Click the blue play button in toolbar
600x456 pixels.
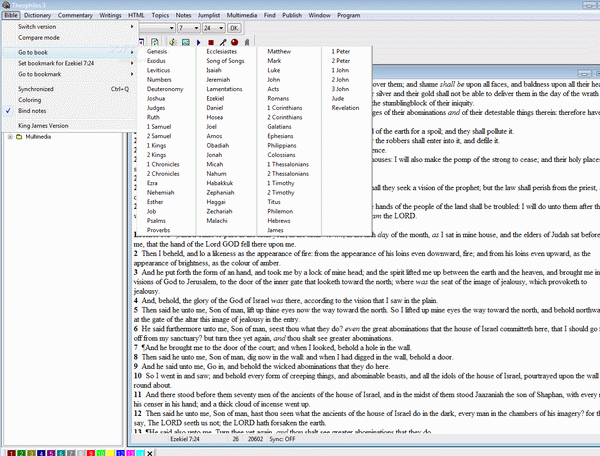click(x=199, y=41)
